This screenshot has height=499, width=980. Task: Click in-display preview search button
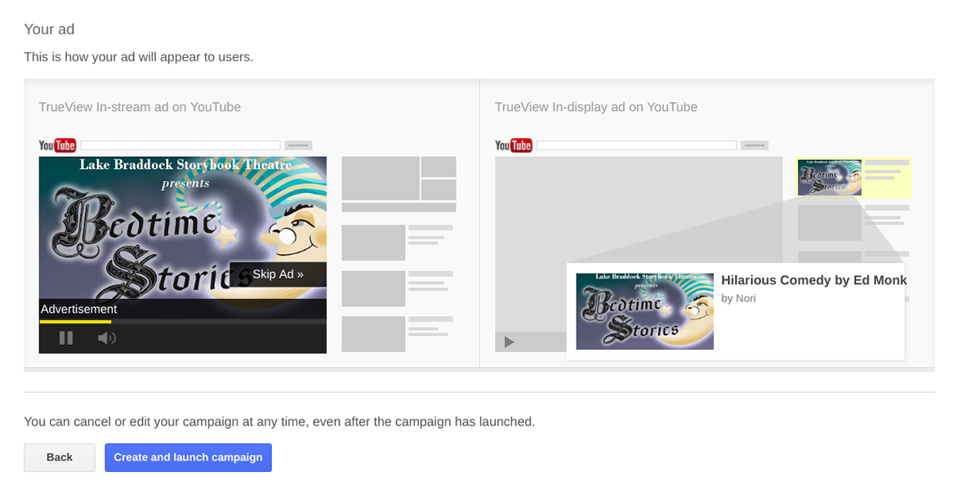[755, 145]
